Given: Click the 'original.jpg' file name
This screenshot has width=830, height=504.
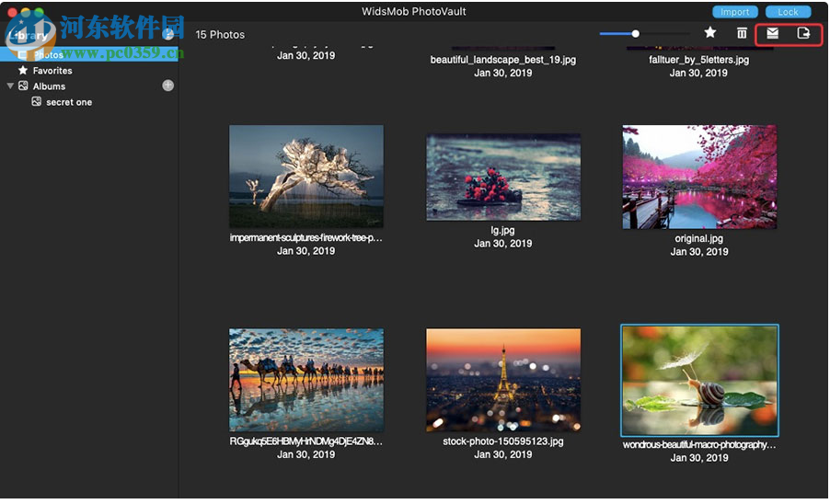Looking at the screenshot, I should [698, 238].
